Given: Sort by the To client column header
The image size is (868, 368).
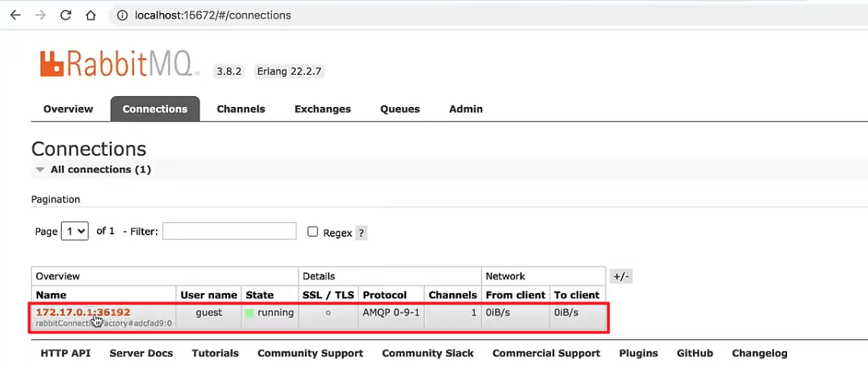Looking at the screenshot, I should pyautogui.click(x=577, y=295).
